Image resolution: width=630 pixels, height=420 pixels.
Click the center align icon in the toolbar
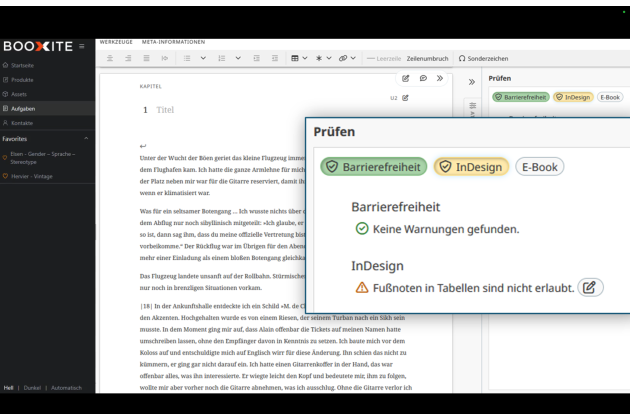[110, 58]
